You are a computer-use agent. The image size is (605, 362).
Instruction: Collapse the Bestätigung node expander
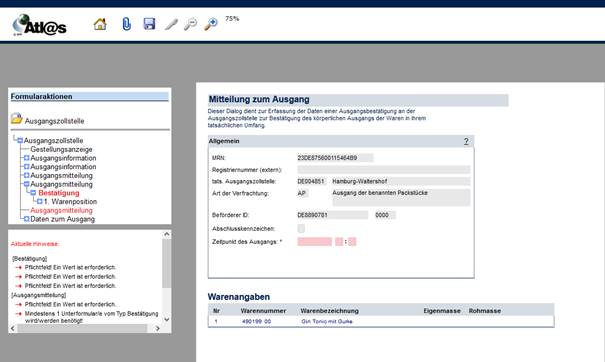(33, 193)
